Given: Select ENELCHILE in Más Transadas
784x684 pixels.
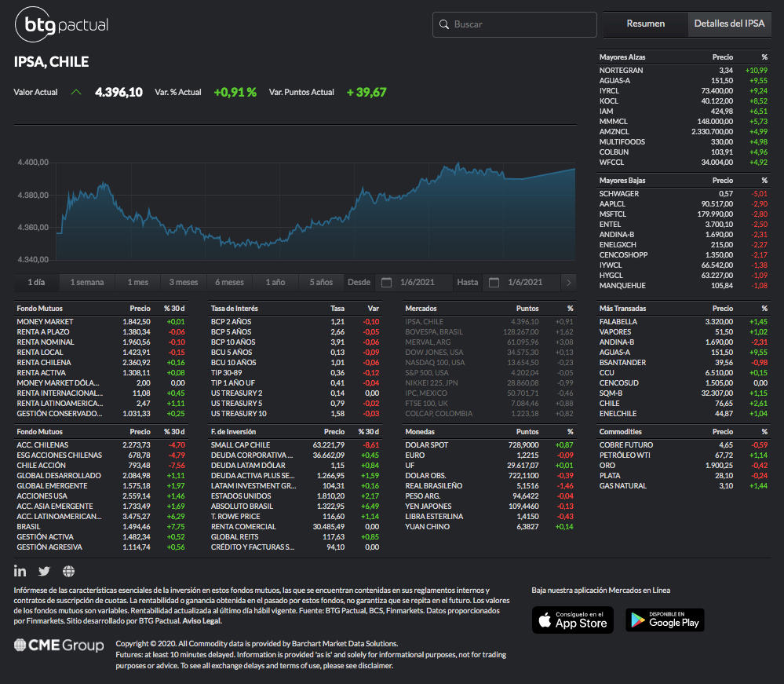Looking at the screenshot, I should [684, 414].
